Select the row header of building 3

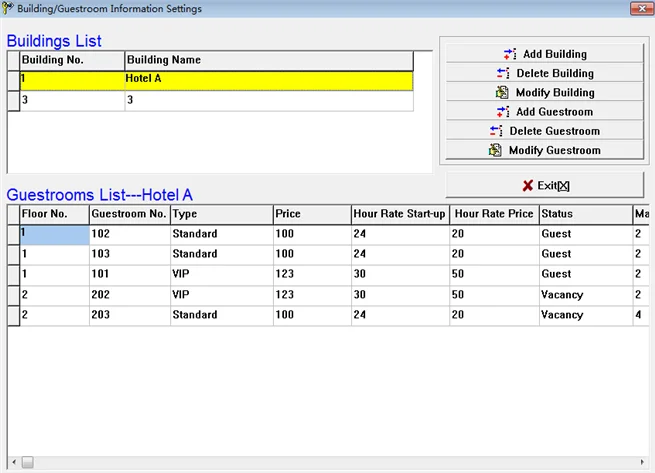[13, 101]
